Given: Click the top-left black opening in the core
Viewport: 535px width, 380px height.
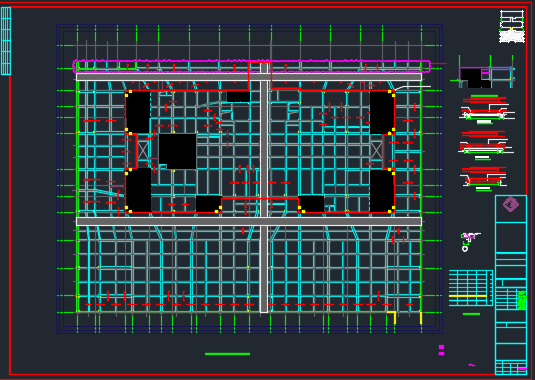Looking at the screenshot, I should (x=139, y=112).
